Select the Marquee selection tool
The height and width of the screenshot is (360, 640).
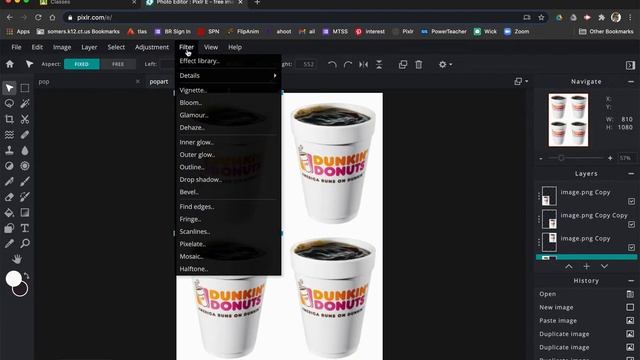coord(25,88)
